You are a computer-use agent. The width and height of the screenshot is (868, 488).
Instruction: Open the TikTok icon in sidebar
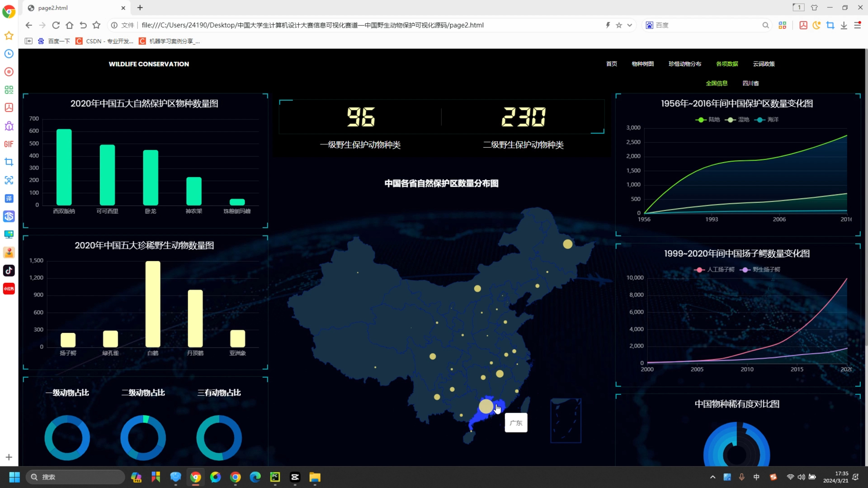pyautogui.click(x=9, y=271)
